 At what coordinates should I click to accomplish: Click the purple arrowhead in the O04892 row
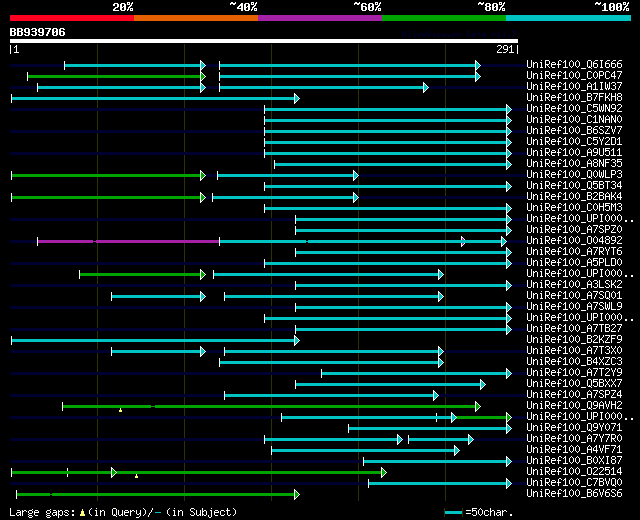[x=463, y=242]
